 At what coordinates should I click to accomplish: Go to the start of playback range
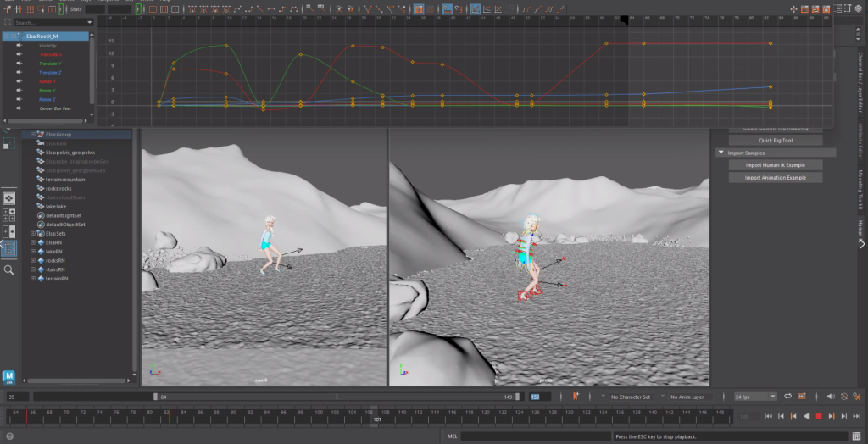tap(768, 416)
